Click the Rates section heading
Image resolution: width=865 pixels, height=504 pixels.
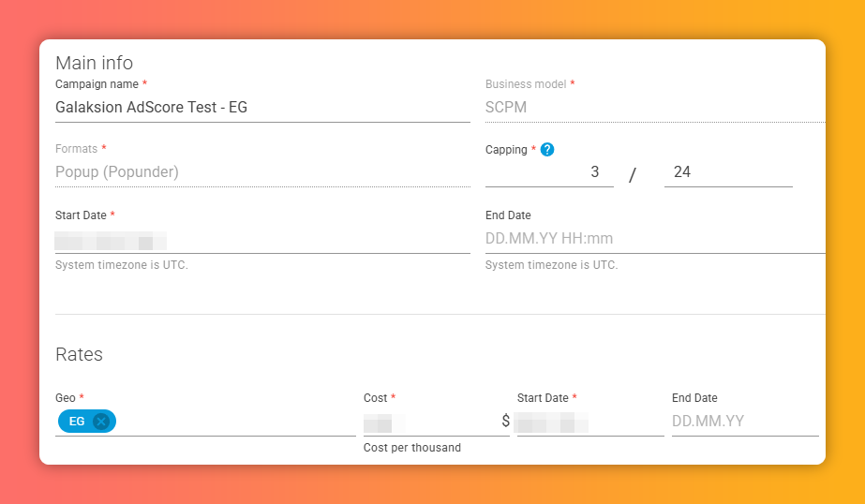(x=79, y=354)
